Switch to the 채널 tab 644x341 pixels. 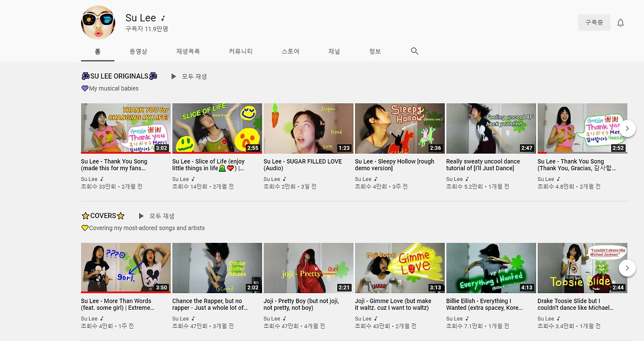point(334,51)
